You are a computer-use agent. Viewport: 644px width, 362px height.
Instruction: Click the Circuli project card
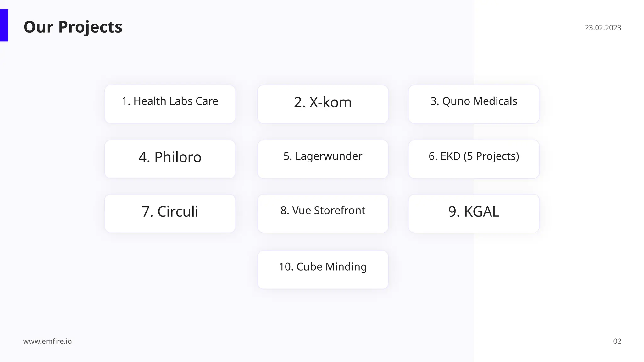pyautogui.click(x=170, y=213)
